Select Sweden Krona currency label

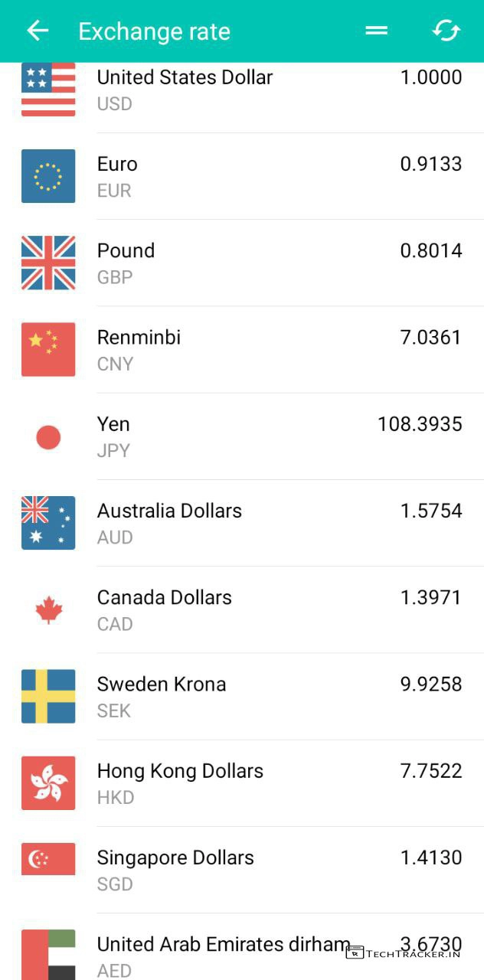[162, 684]
